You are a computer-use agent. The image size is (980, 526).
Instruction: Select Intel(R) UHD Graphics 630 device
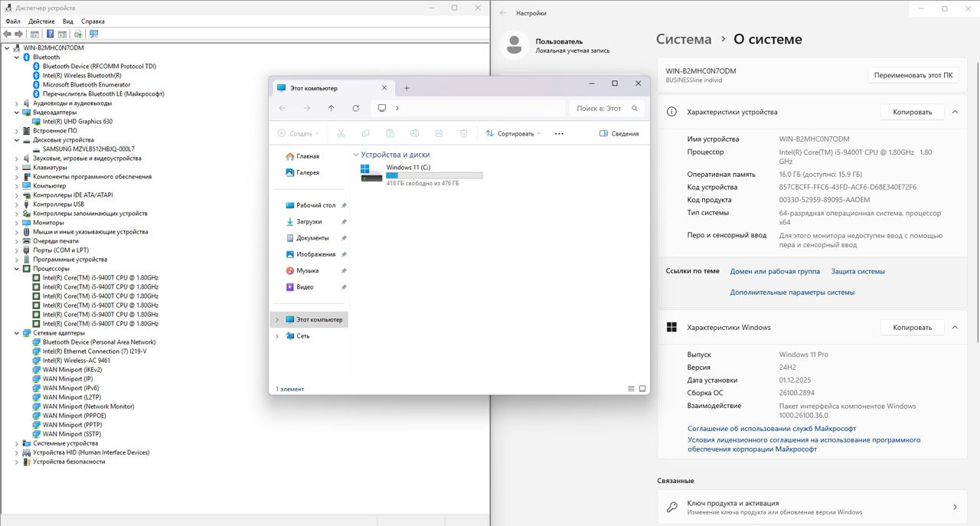point(77,122)
